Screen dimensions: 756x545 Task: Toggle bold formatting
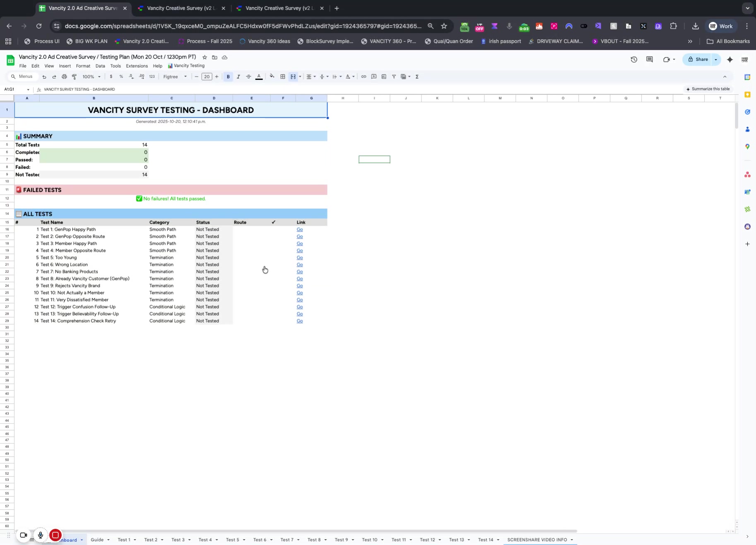tap(228, 77)
